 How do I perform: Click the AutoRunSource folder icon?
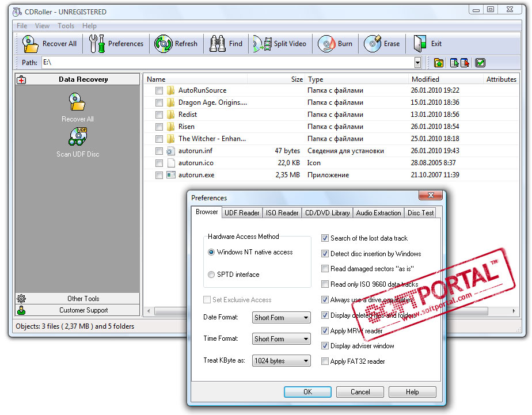pos(170,90)
